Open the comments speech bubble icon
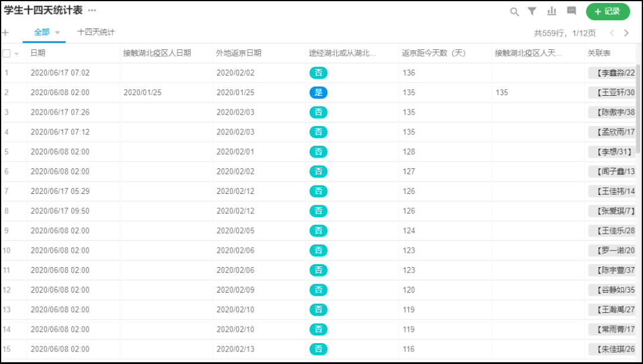 click(x=572, y=11)
